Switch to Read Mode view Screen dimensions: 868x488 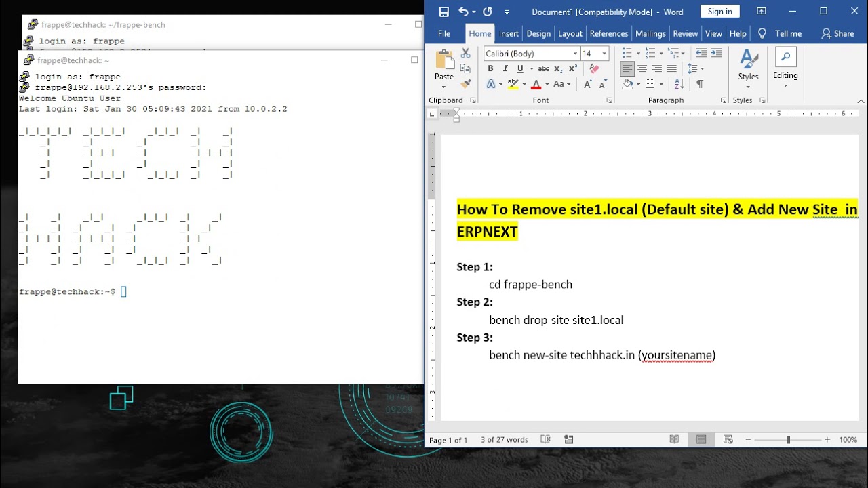674,439
